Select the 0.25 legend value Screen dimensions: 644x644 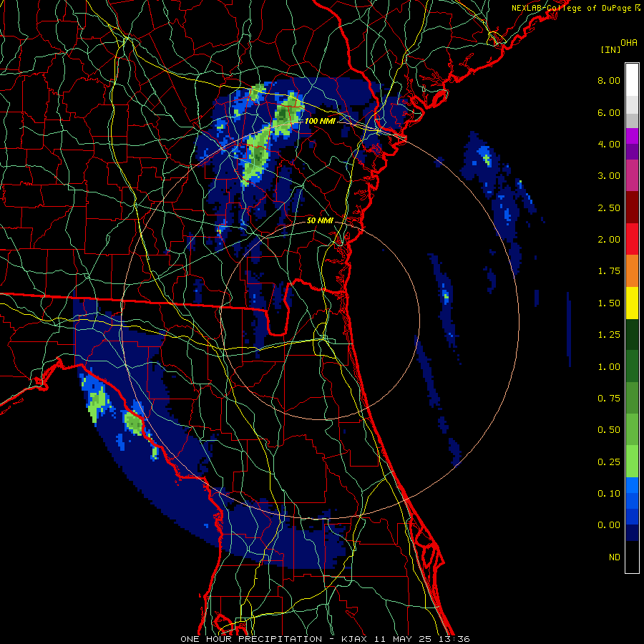pos(609,462)
